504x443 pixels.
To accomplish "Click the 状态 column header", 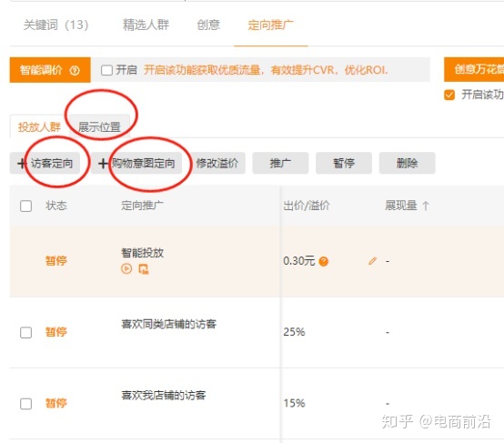I will coord(55,206).
